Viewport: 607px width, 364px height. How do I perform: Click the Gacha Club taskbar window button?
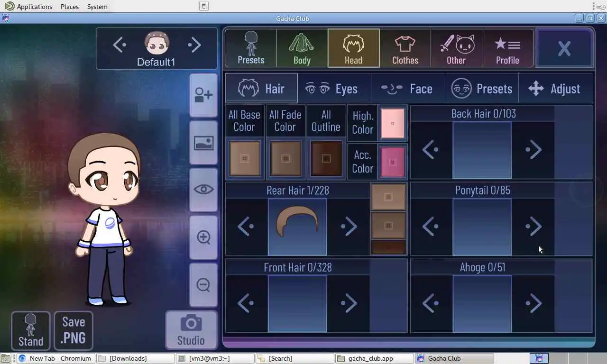click(454, 358)
